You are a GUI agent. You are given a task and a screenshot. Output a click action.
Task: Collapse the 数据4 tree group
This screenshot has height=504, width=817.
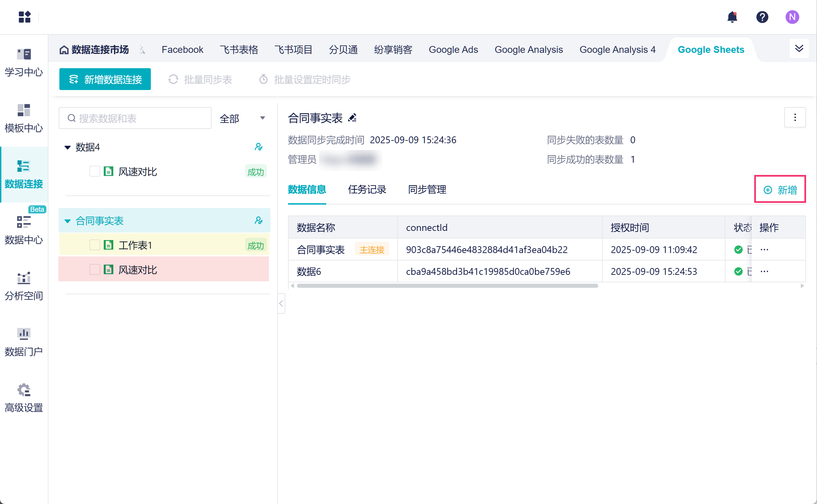(68, 147)
